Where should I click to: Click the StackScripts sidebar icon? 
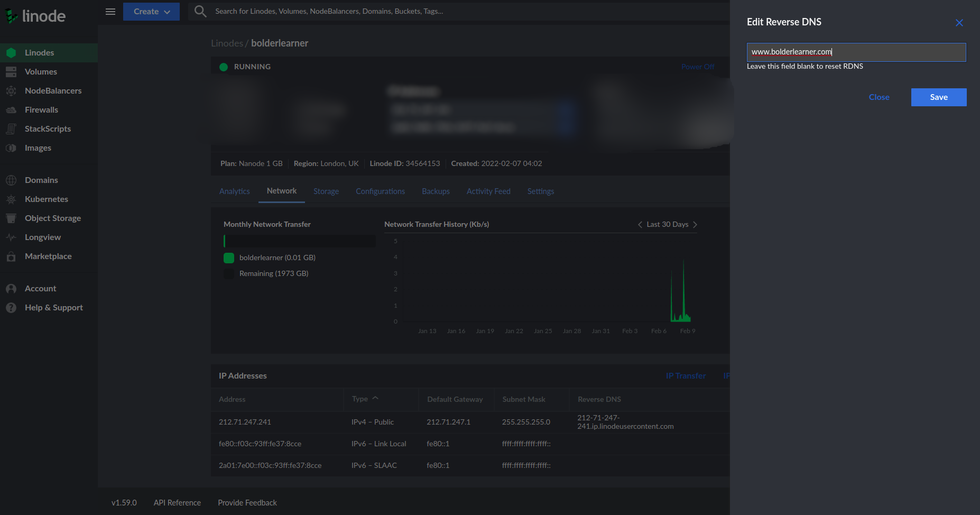point(11,129)
